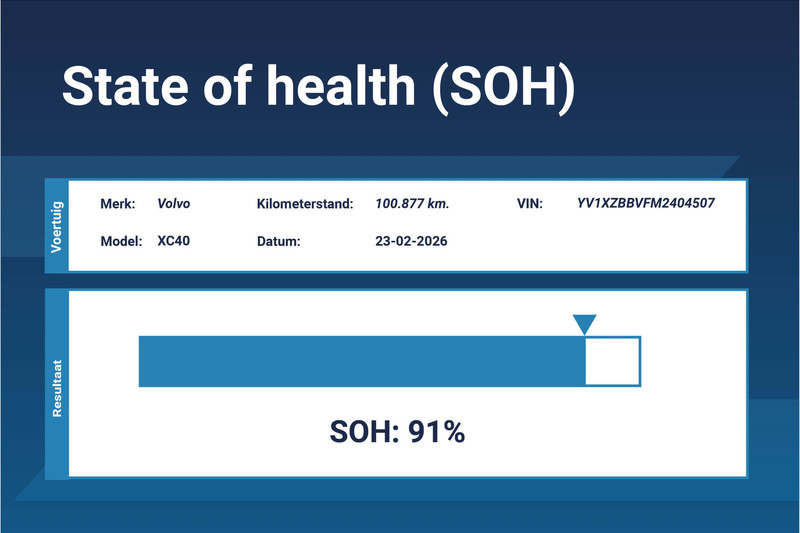This screenshot has height=533, width=800.
Task: Click the 'Kilometerstand:' label
Action: point(305,204)
